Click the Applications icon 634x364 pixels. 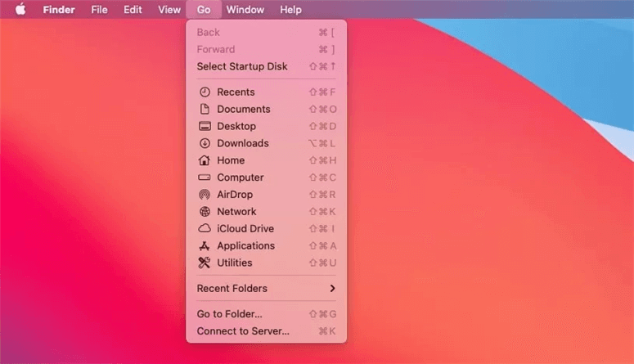pyautogui.click(x=205, y=245)
